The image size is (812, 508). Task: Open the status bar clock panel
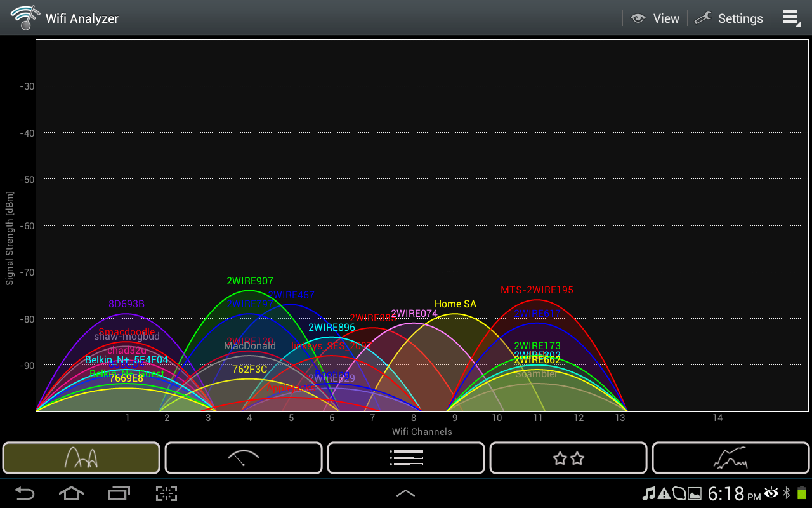coord(733,493)
